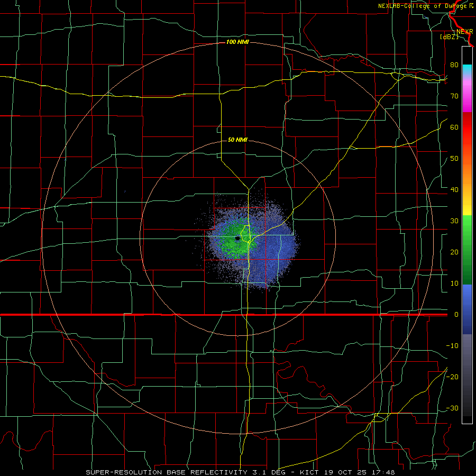Click the 10 value on dBZ scale
This screenshot has height=476, width=476.
pyautogui.click(x=454, y=283)
